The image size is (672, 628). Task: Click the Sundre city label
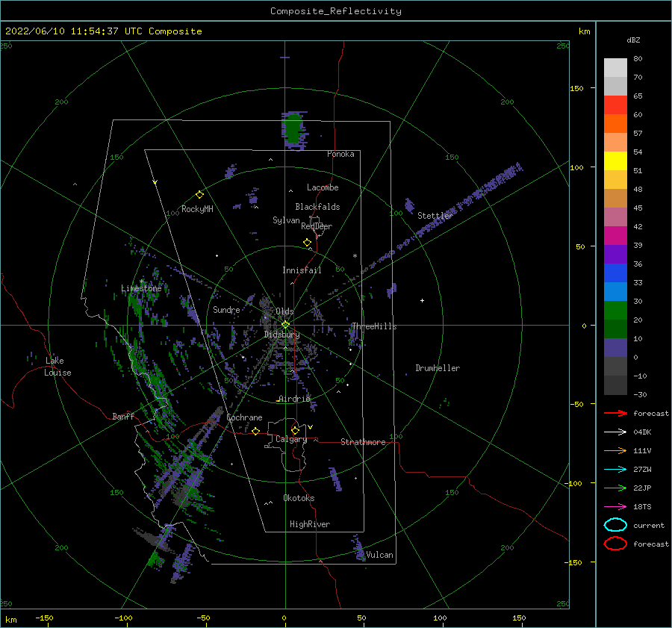tap(226, 309)
